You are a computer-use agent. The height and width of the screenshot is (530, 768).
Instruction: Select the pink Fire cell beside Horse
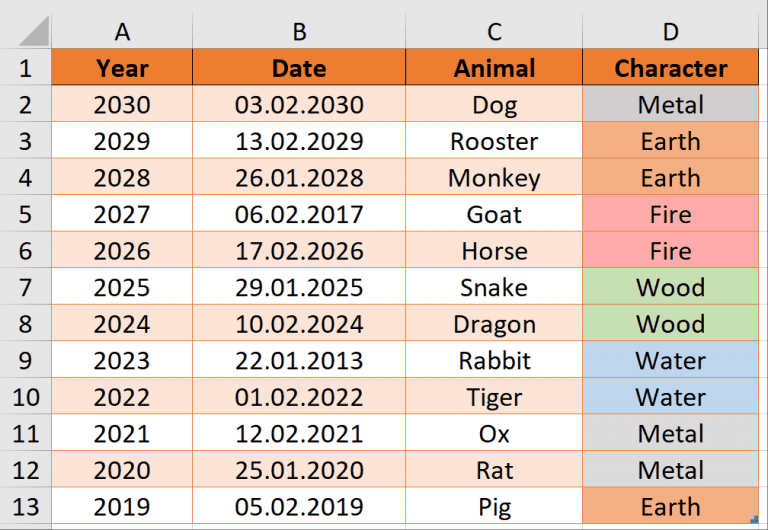click(671, 251)
